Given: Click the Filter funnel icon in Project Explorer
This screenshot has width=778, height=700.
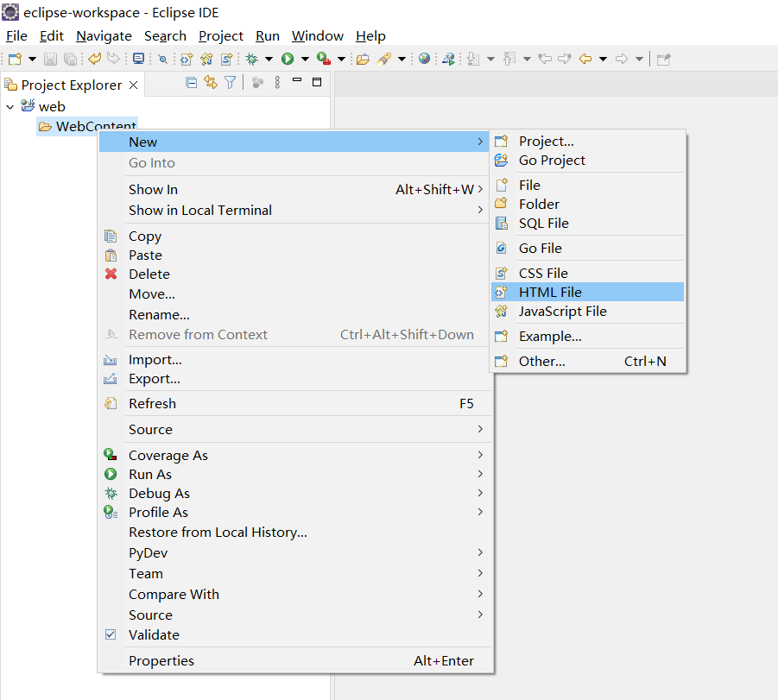Looking at the screenshot, I should point(231,82).
